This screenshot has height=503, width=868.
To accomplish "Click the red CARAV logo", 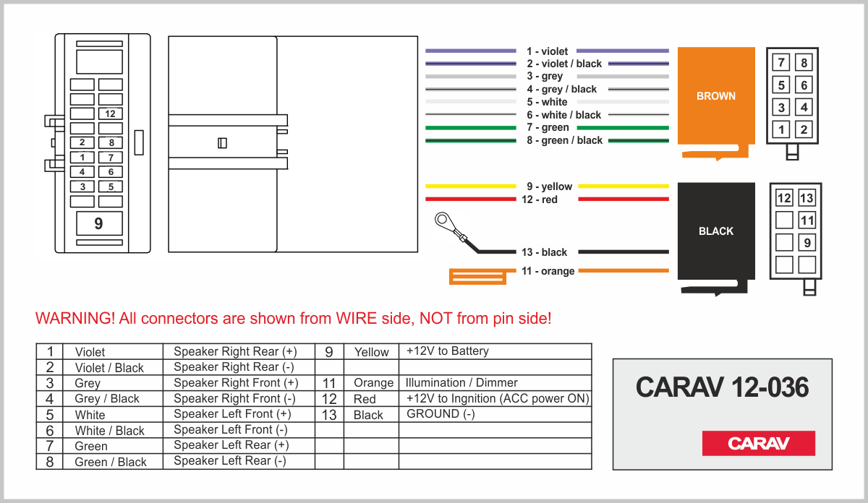I will (x=758, y=443).
